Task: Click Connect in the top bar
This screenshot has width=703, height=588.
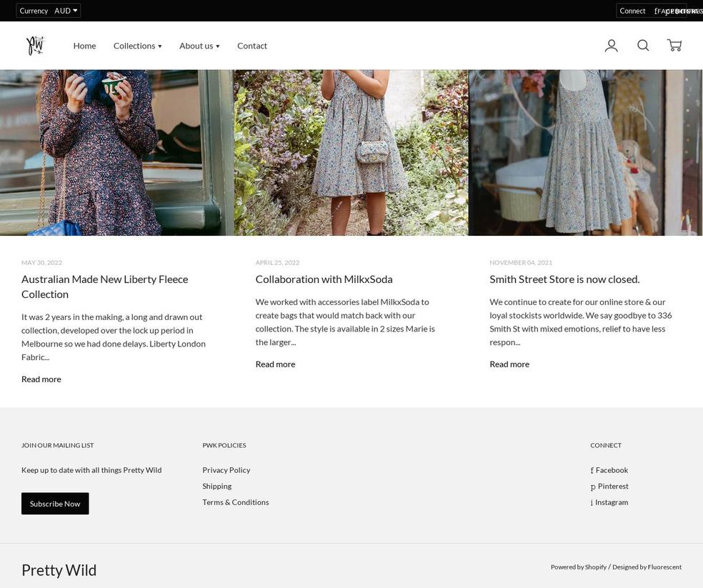Action: click(632, 11)
